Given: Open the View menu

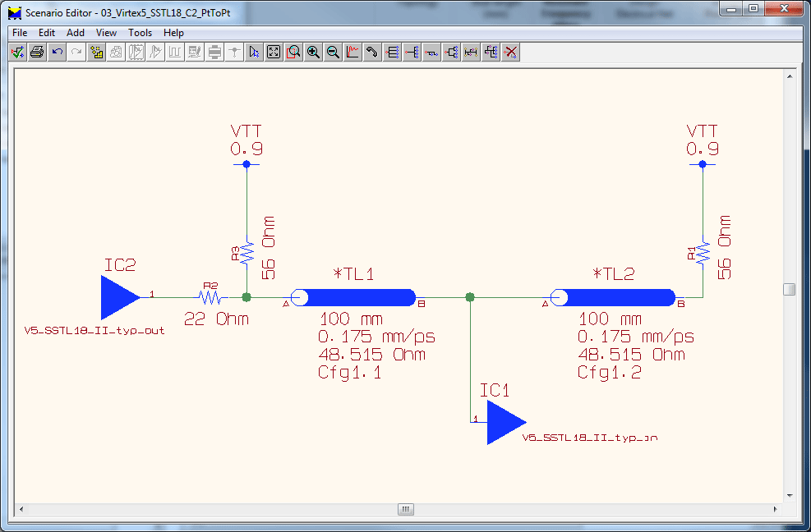Looking at the screenshot, I should 106,33.
